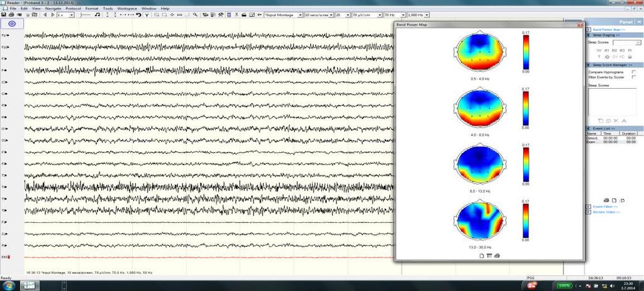Click the 0.5-4.0 Hz delta band color scale
Viewport: 644px width, 291px height.
pyautogui.click(x=526, y=52)
